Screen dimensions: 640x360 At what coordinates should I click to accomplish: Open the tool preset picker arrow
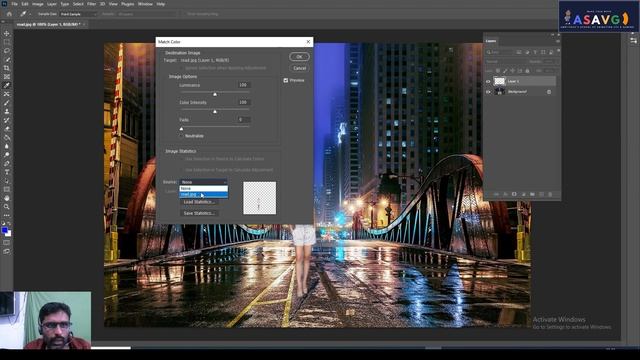pyautogui.click(x=30, y=14)
